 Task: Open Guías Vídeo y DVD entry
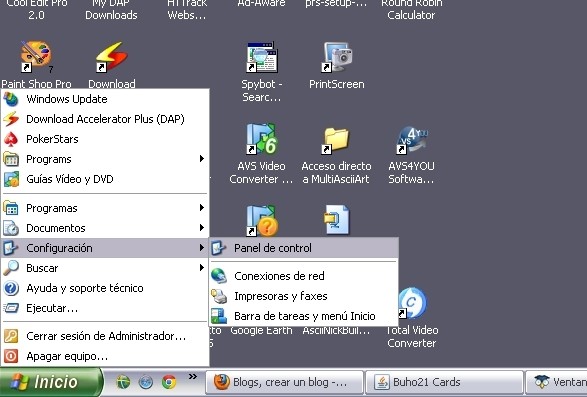click(x=105, y=179)
